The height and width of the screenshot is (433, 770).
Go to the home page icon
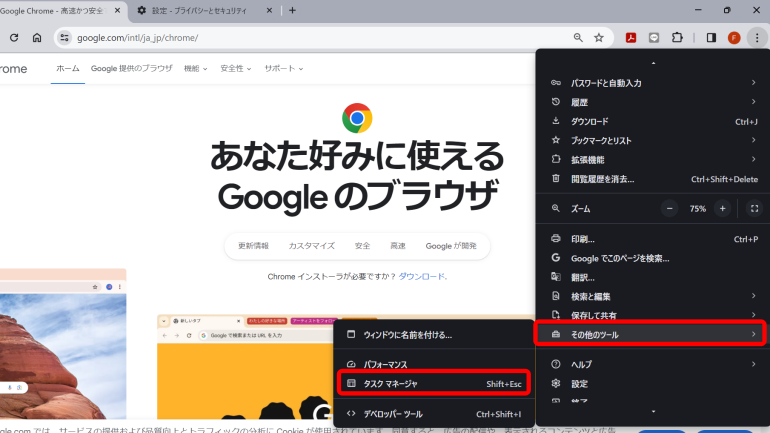[37, 38]
